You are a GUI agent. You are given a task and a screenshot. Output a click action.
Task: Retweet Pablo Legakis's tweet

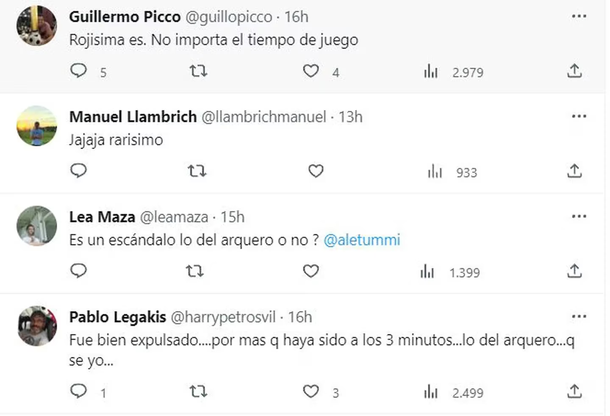(x=197, y=391)
